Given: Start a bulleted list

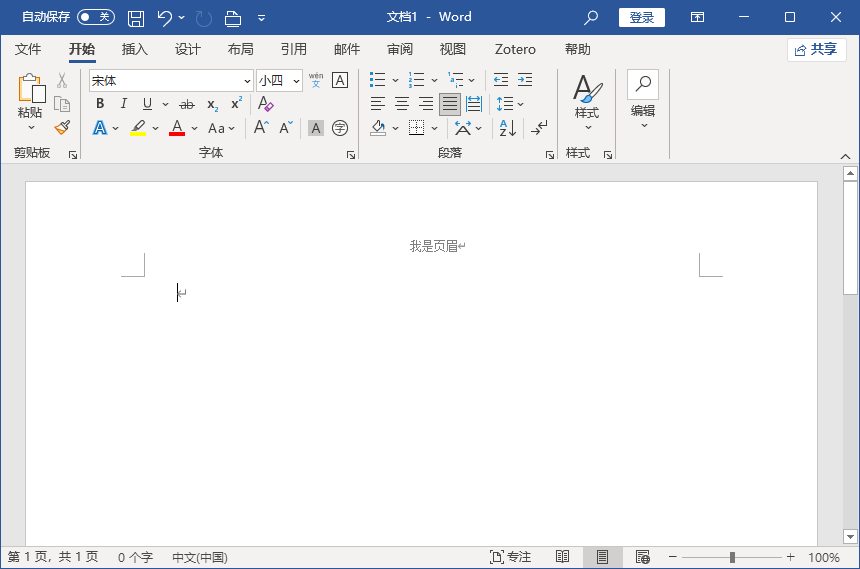Looking at the screenshot, I should (377, 80).
